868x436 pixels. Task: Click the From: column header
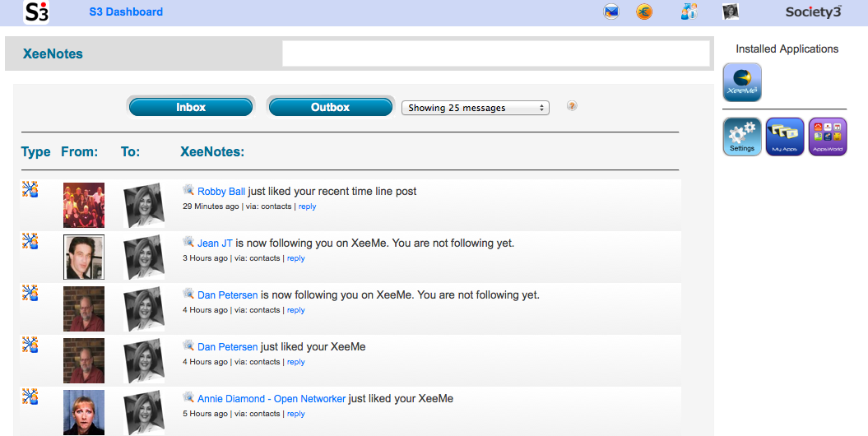[80, 151]
